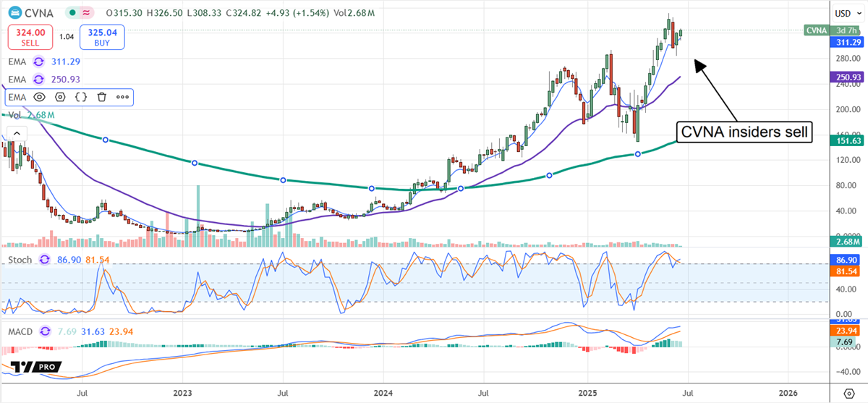The width and height of the screenshot is (868, 403).
Task: Click refresh icon beside EMA 311.29
Action: 39,62
